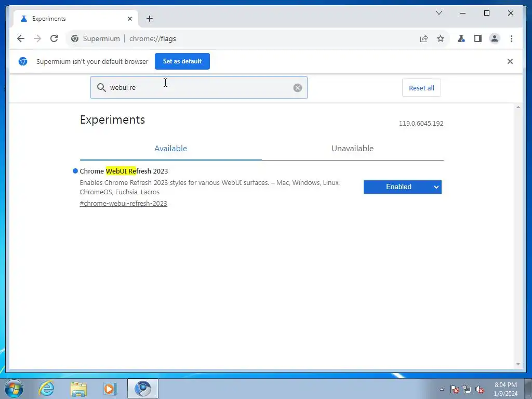Open the Windows Start menu
This screenshot has height=399, width=532.
pyautogui.click(x=14, y=389)
